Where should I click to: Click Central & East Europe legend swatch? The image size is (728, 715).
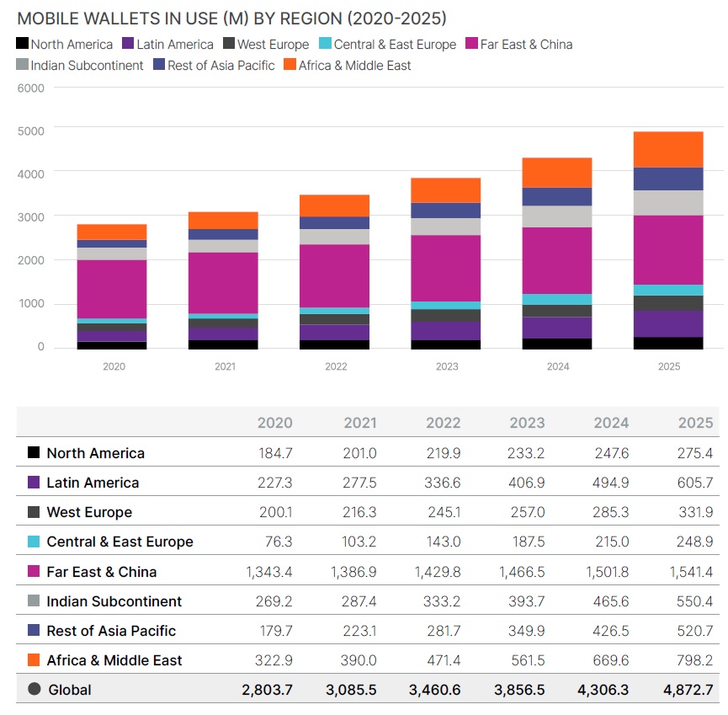(x=327, y=45)
